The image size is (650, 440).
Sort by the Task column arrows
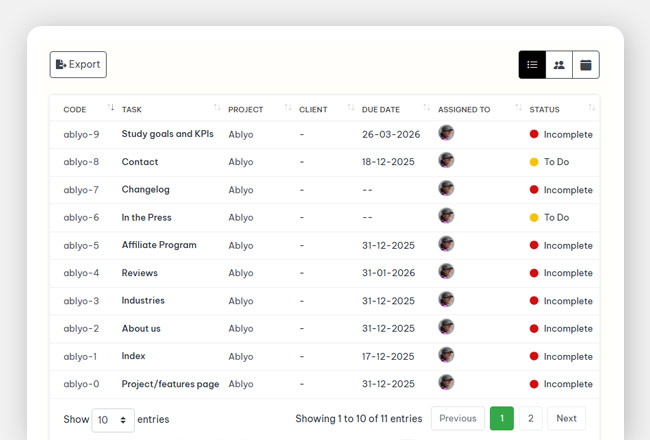point(217,108)
